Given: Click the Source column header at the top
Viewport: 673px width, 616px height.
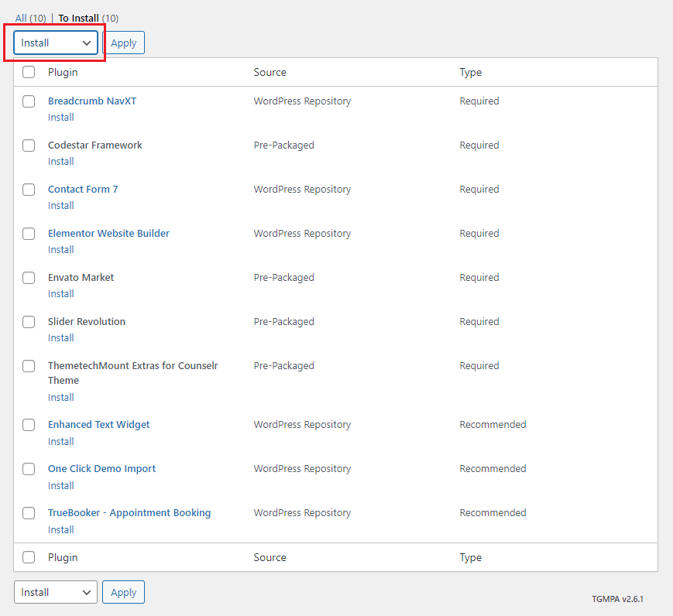Looking at the screenshot, I should coord(270,72).
